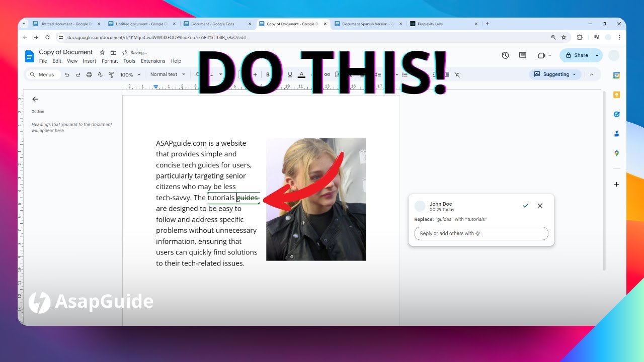Click the reply or add others field
644x362 pixels.
point(481,233)
